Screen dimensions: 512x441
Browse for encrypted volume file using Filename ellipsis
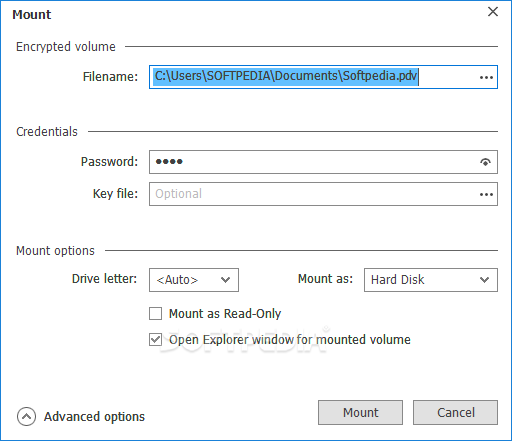[x=486, y=78]
